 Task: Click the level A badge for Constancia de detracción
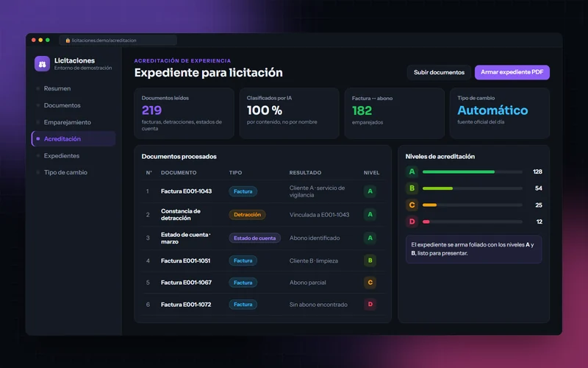(370, 214)
